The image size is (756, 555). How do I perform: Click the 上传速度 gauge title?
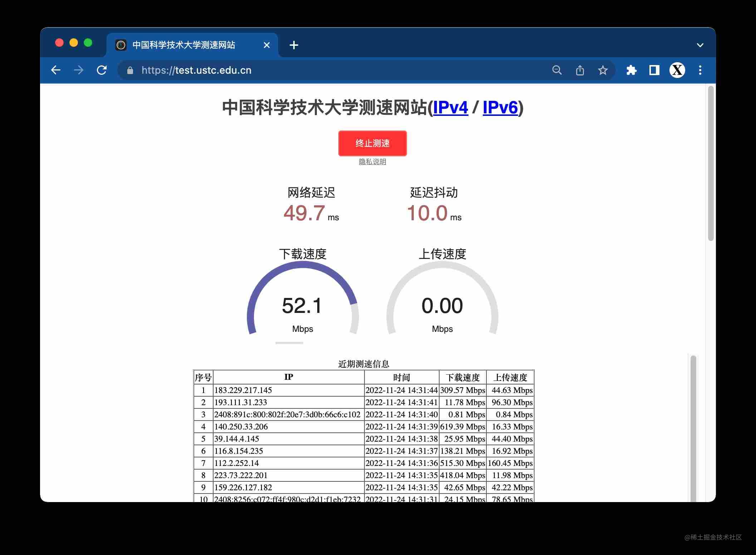coord(442,254)
